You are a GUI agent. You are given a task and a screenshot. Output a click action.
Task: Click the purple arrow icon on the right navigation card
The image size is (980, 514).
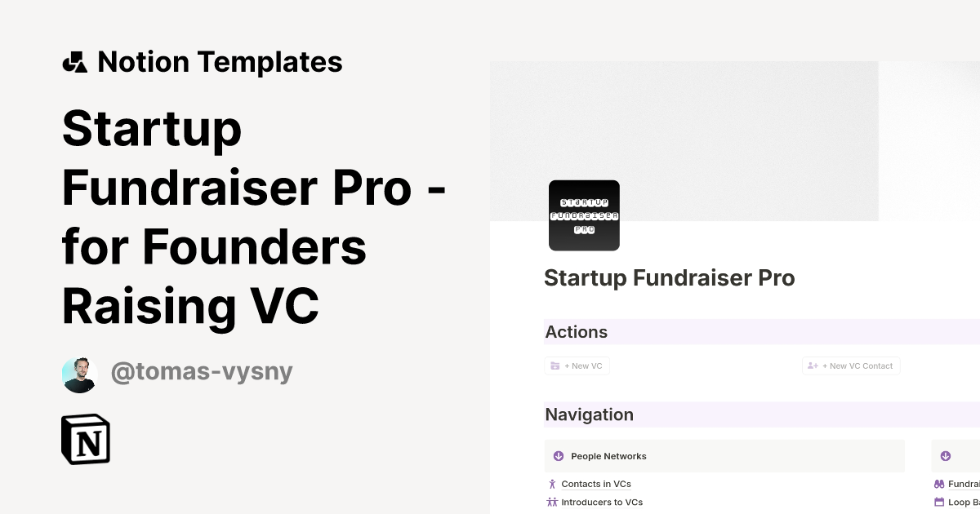tap(945, 456)
